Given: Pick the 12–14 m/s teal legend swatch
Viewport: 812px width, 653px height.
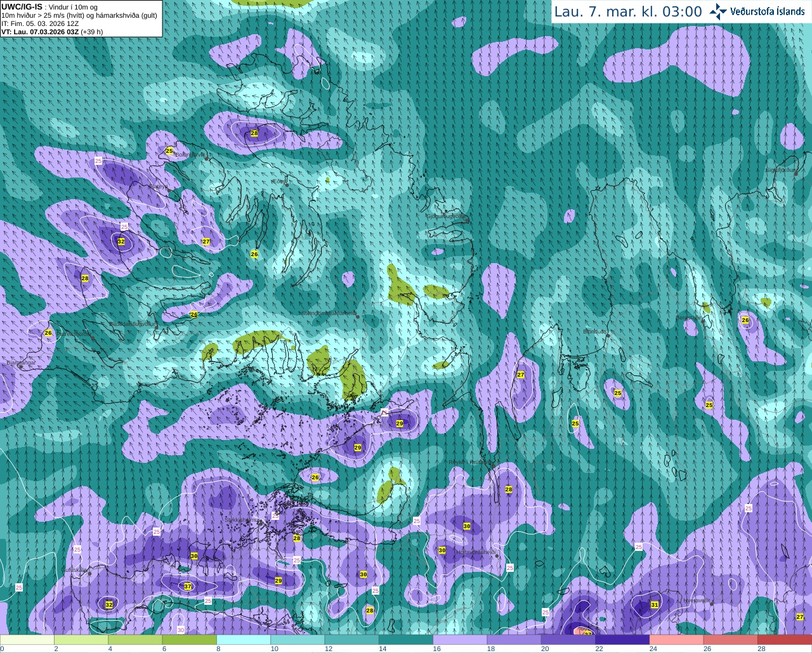Looking at the screenshot, I should click(352, 640).
